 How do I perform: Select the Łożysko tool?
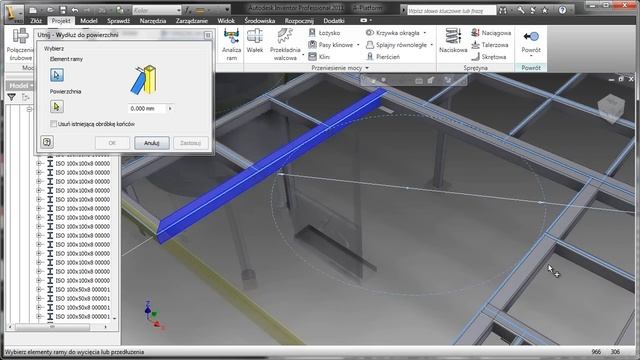coord(324,33)
